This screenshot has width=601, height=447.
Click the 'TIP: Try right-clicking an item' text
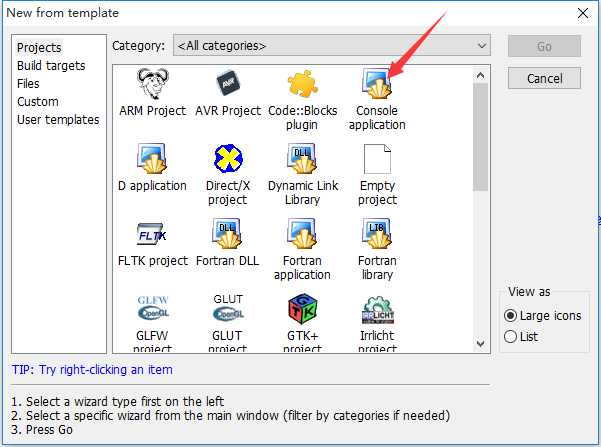[92, 370]
